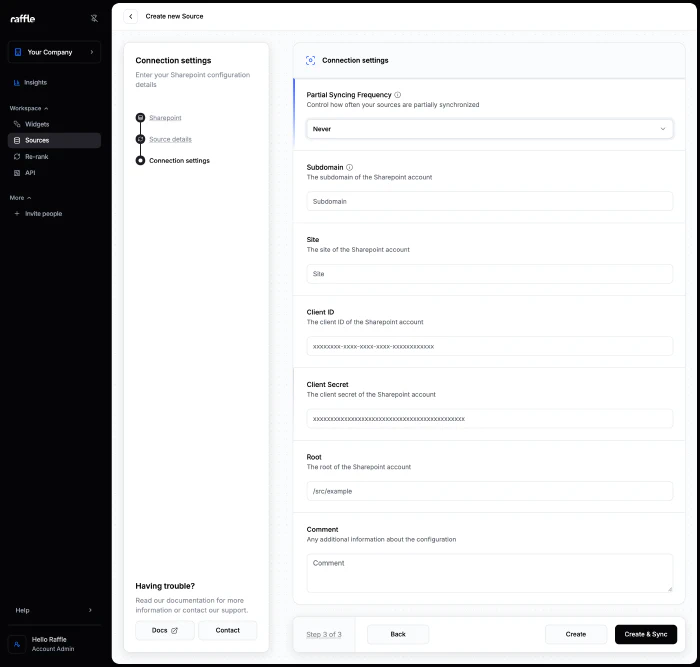700x667 pixels.
Task: Click the Docs external link icon
Action: click(175, 630)
